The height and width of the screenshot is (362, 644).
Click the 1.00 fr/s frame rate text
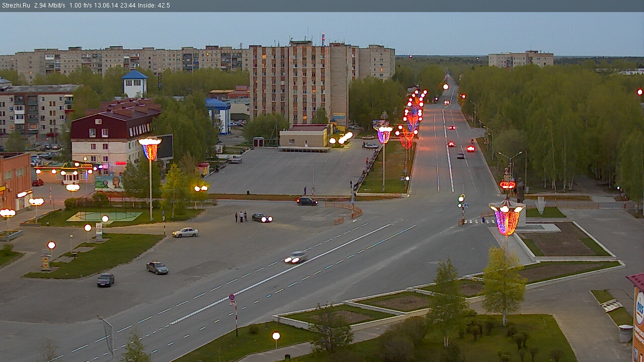pyautogui.click(x=81, y=6)
